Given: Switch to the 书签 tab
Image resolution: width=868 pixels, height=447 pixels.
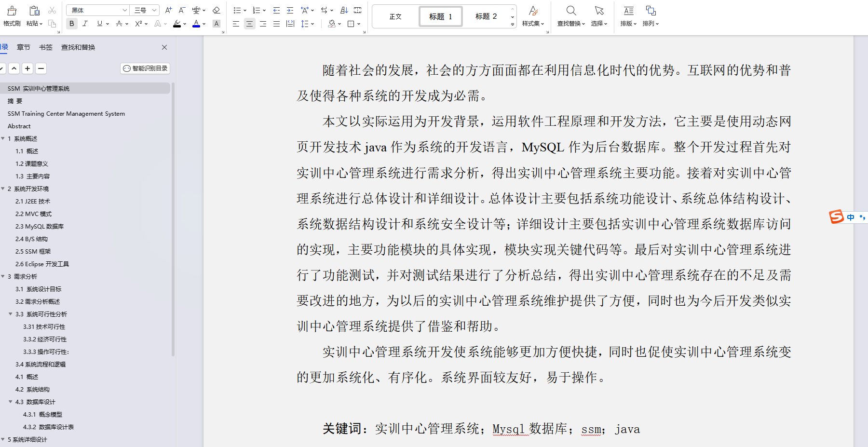Looking at the screenshot, I should coord(46,47).
